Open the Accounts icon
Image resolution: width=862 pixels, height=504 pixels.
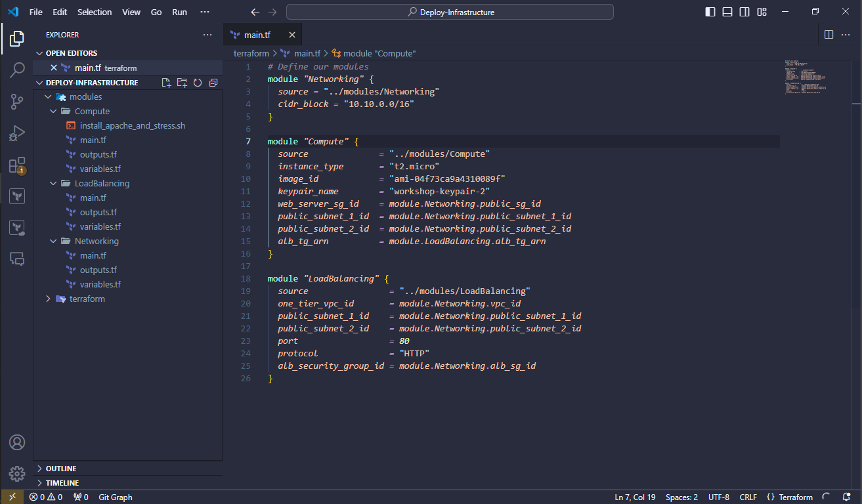pos(17,442)
